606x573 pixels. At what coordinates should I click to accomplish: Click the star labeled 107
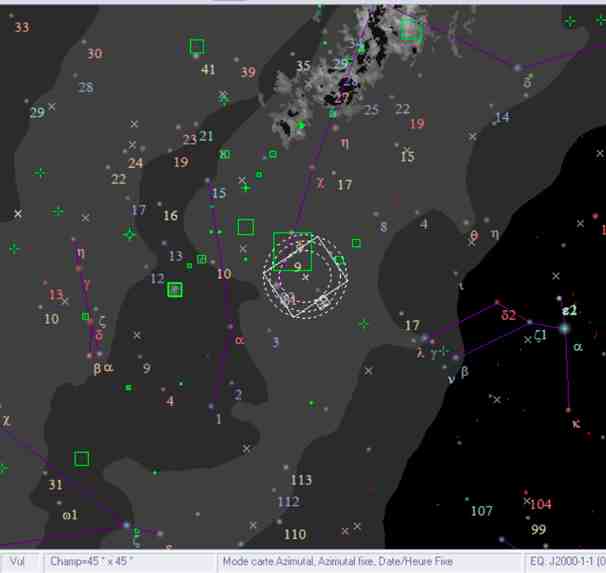467,497
